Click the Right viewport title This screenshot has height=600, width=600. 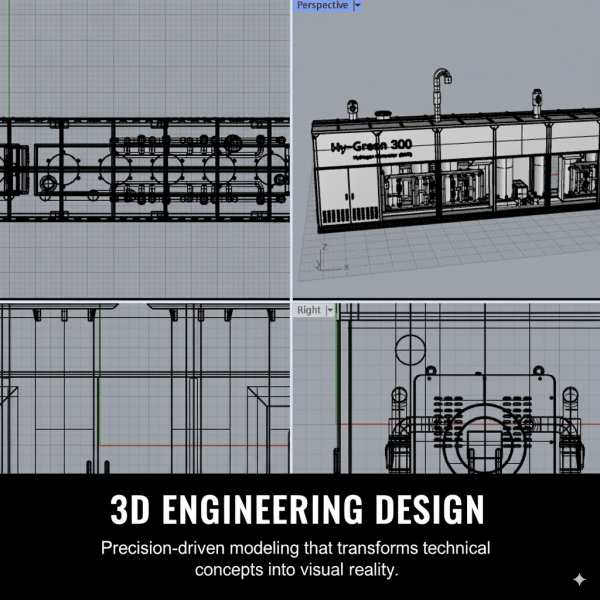309,310
